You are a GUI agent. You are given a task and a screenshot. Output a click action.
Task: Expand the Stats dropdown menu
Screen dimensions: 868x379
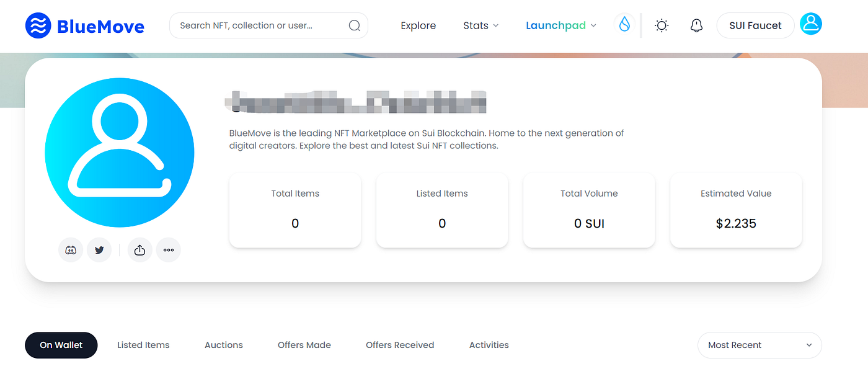pos(480,25)
